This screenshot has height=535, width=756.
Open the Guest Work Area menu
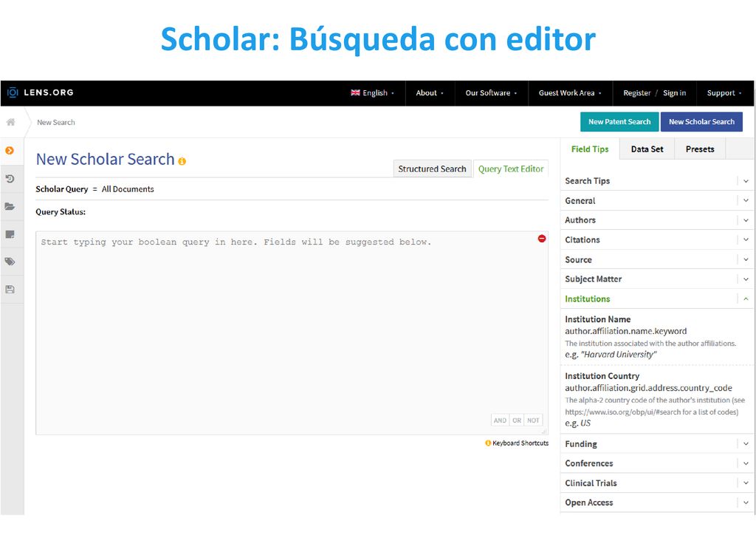tap(570, 92)
